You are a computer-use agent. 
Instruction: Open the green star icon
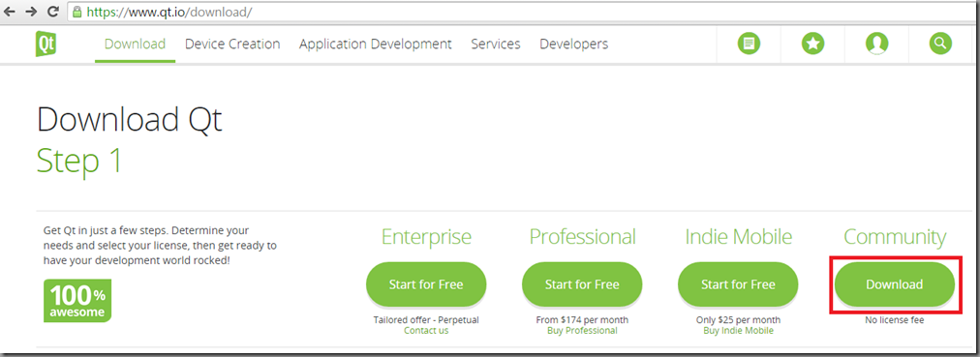[813, 44]
